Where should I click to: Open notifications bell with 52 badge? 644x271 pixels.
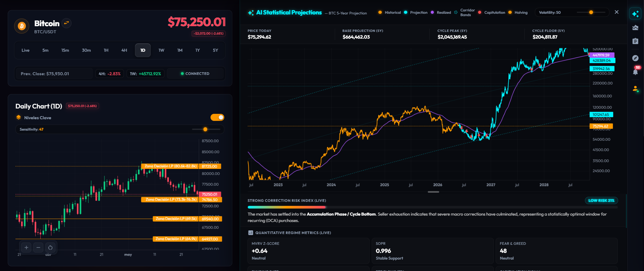click(636, 71)
